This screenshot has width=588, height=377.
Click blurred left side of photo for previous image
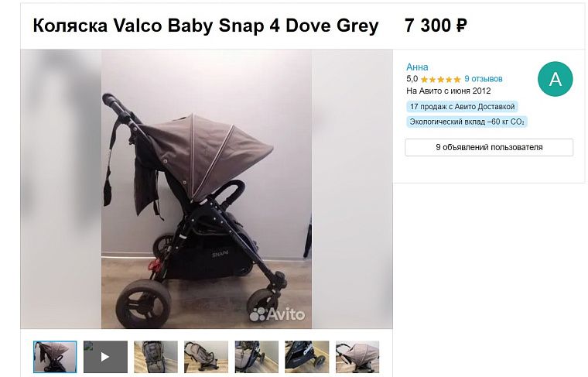click(x=61, y=189)
